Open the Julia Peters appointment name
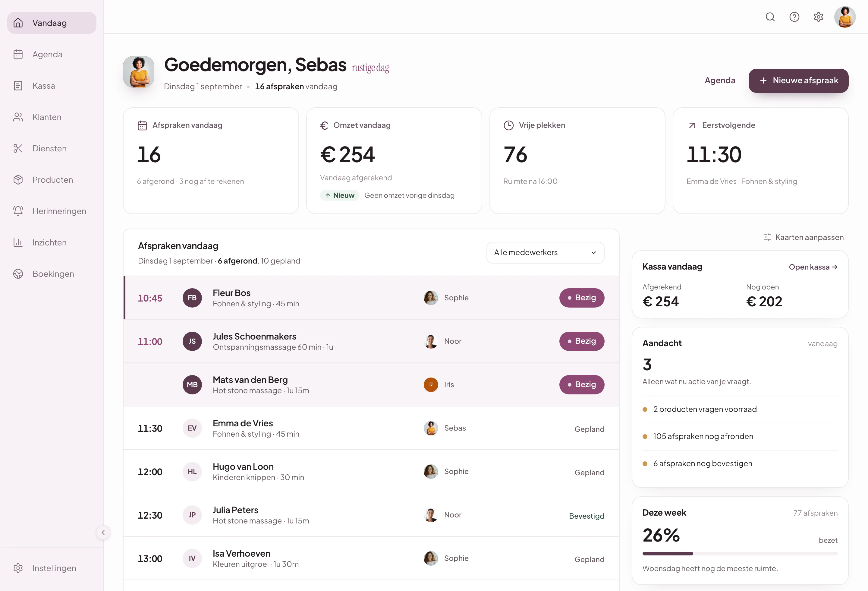The height and width of the screenshot is (591, 868). 235,510
